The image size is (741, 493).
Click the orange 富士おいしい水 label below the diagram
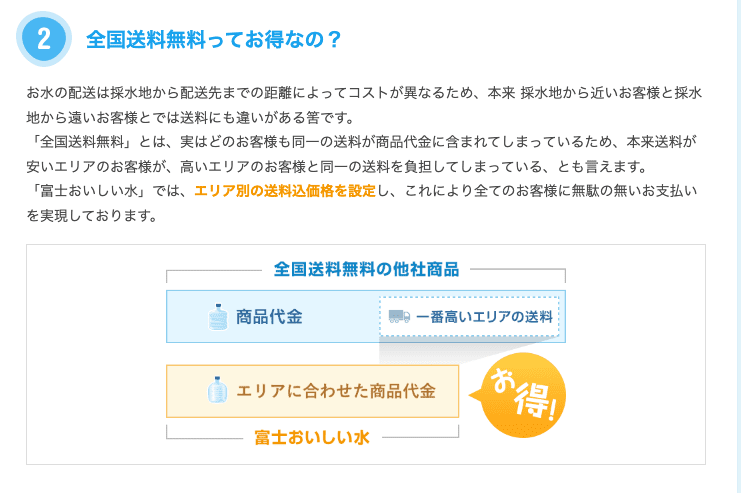click(x=312, y=438)
